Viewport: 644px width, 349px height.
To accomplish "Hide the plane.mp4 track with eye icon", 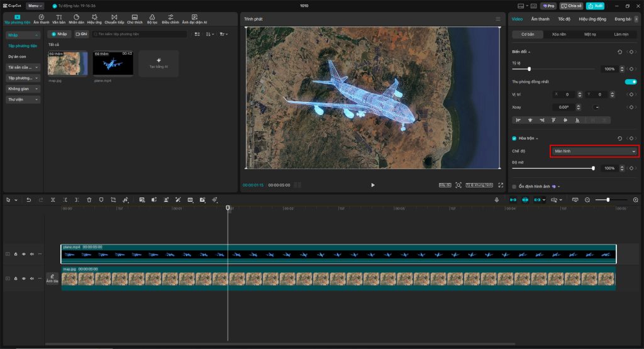I will click(x=24, y=254).
